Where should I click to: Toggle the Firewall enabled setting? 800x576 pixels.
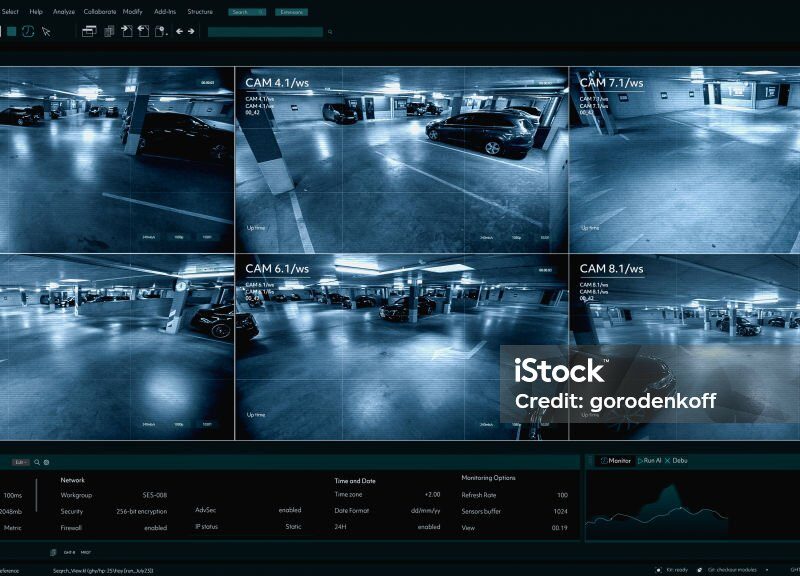coord(155,527)
